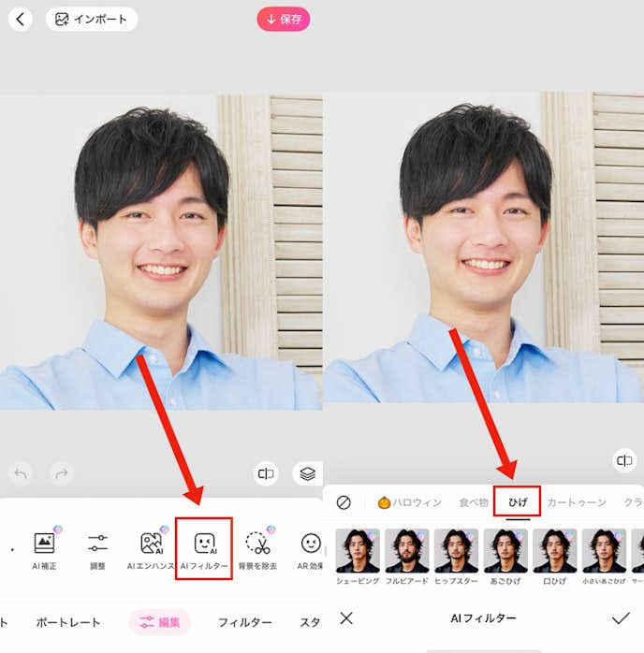Viewport: 644px width, 653px height.
Task: Open the layers stack icon
Action: (307, 473)
